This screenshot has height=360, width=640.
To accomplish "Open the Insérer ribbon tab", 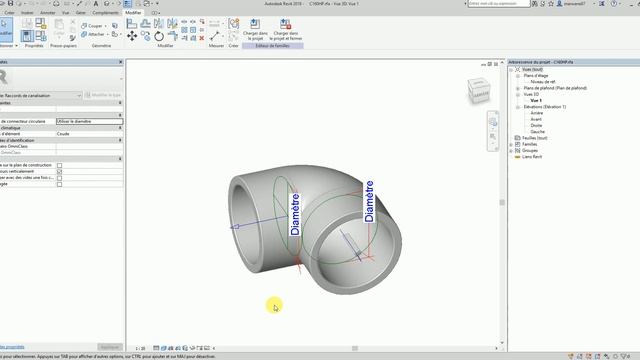I will point(27,13).
